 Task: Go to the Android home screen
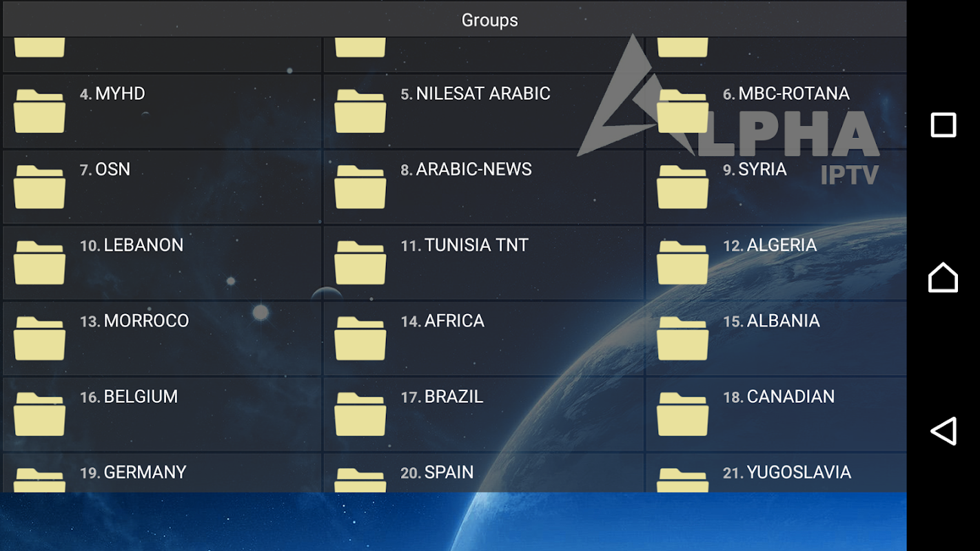tap(943, 278)
